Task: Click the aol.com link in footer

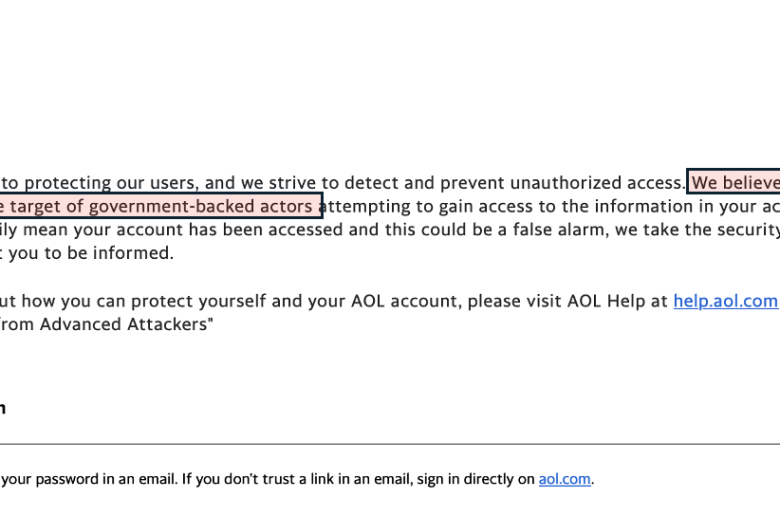Action: point(565,479)
